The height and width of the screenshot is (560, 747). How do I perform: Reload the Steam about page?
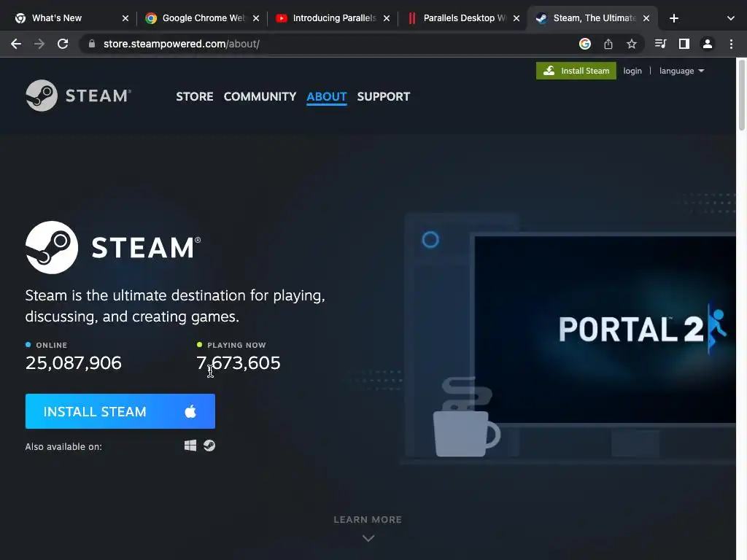[63, 44]
